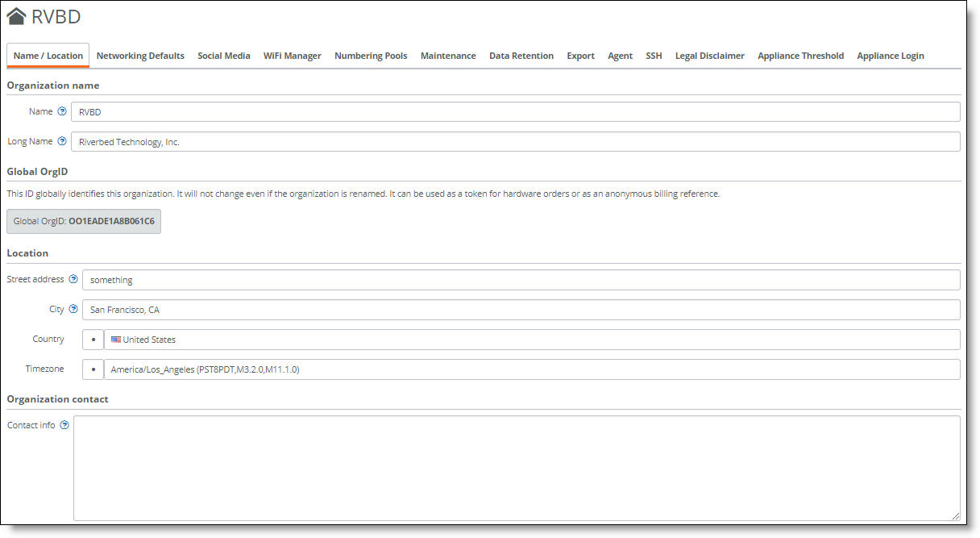Image resolution: width=980 pixels, height=538 pixels.
Task: Open the Numbering Pools tab
Action: tap(371, 56)
